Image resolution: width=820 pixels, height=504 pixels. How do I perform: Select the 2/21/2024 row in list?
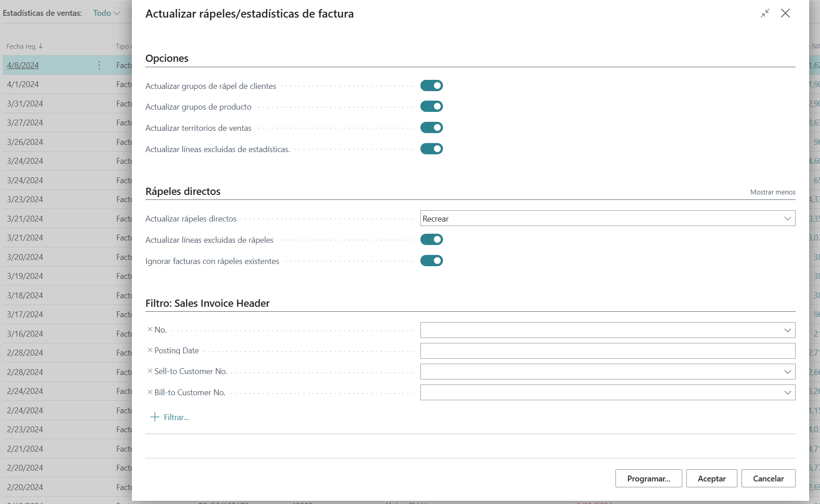click(x=67, y=449)
